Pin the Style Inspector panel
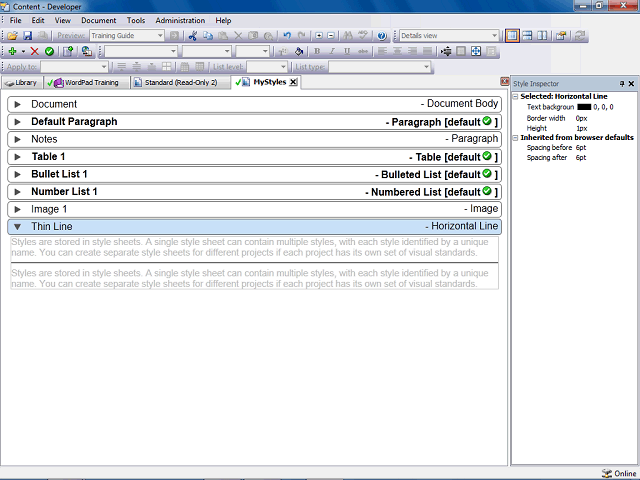 [x=622, y=84]
